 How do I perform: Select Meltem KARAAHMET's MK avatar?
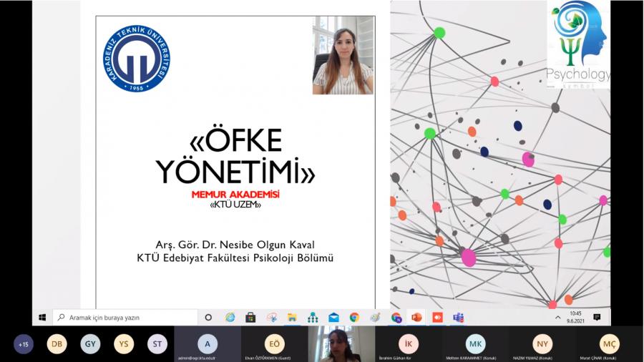[x=475, y=343]
